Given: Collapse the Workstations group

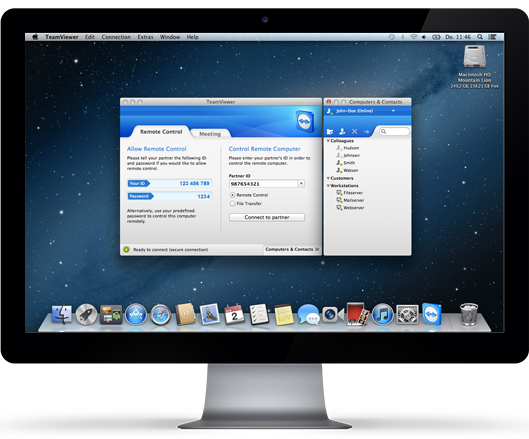Looking at the screenshot, I should [328, 186].
